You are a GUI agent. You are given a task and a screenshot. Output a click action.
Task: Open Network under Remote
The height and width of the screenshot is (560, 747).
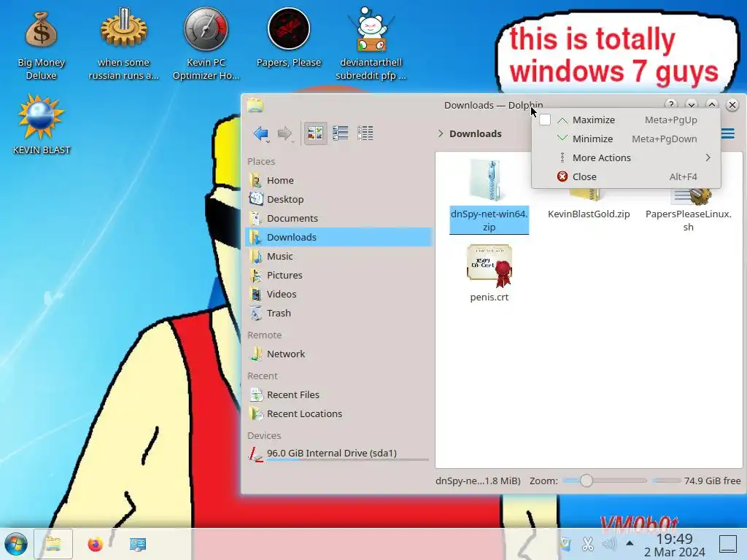pos(338,354)
